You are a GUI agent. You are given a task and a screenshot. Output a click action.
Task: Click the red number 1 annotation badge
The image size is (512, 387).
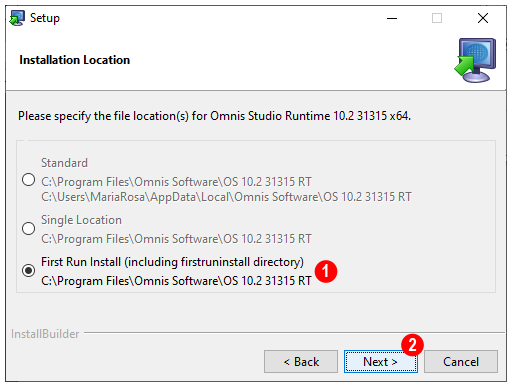coord(326,271)
